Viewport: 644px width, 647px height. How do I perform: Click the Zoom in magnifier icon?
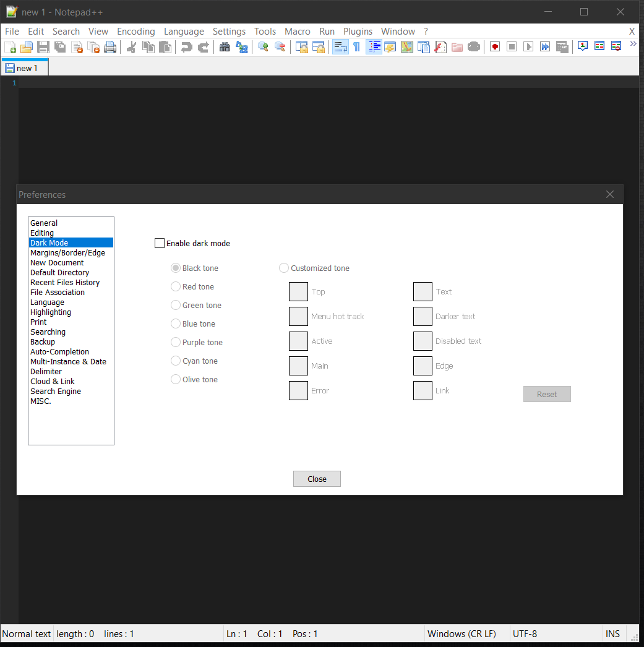(x=263, y=47)
